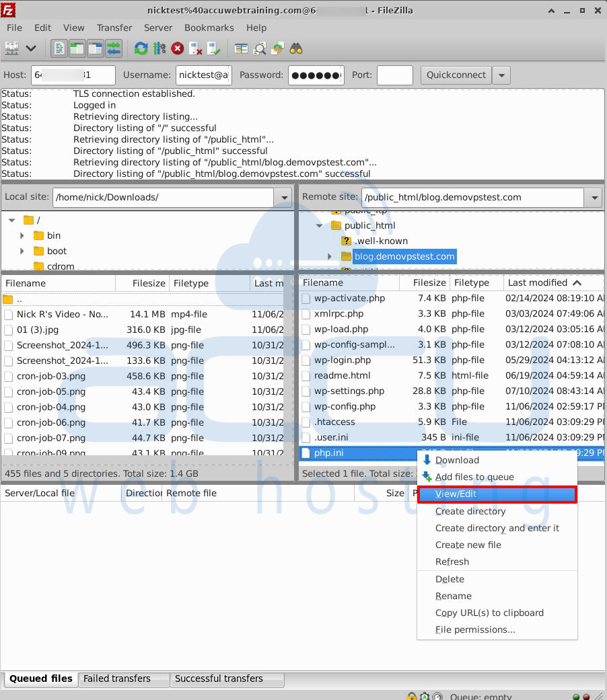Viewport: 607px width, 700px height.
Task: Choose View/Edit from context menu
Action: click(x=497, y=494)
